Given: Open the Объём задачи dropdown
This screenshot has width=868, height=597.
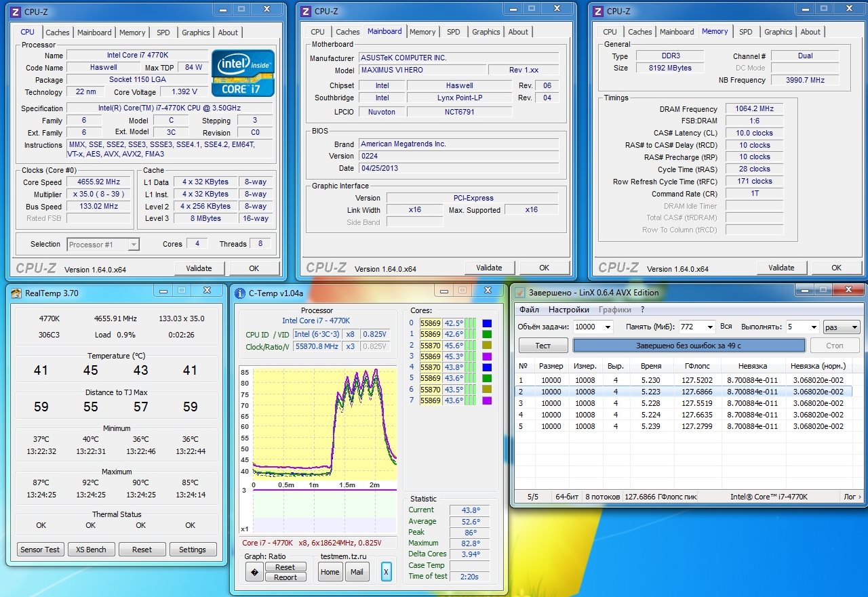Looking at the screenshot, I should (x=606, y=327).
